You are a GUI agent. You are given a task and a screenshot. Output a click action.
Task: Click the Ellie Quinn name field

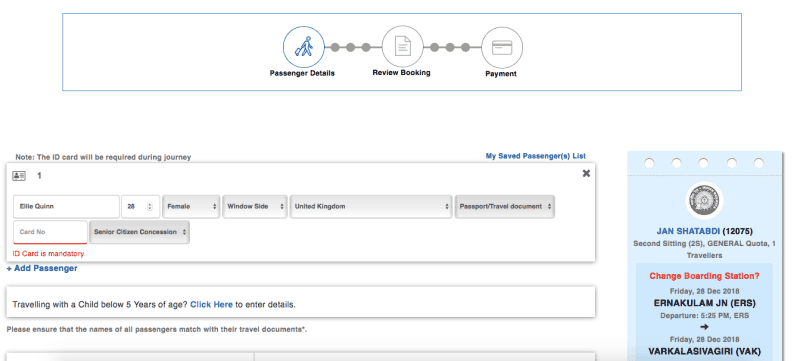pos(66,207)
